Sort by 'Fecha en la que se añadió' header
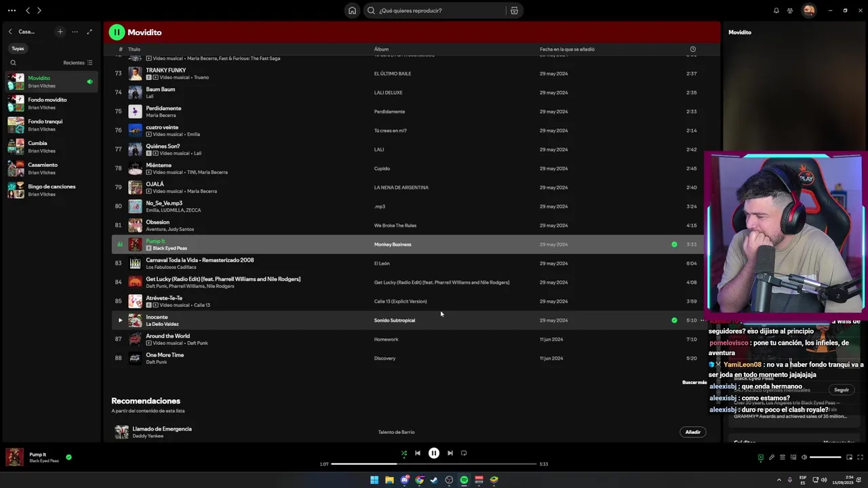 pos(567,49)
